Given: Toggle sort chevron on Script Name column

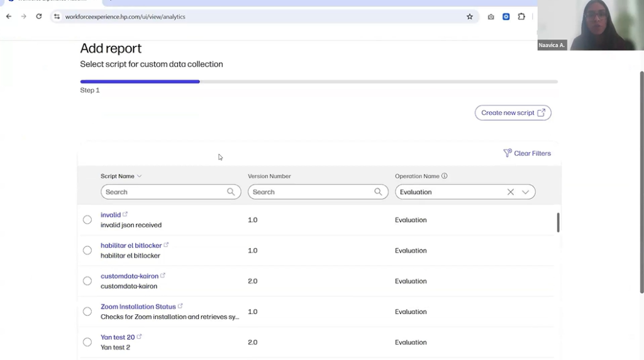Looking at the screenshot, I should coord(140,177).
